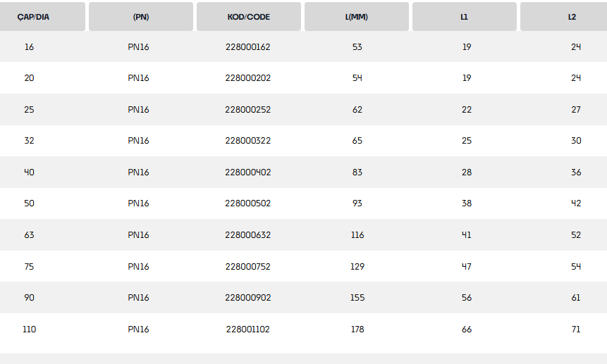Click product code 228000632
The width and height of the screenshot is (607, 364).
pyautogui.click(x=248, y=235)
